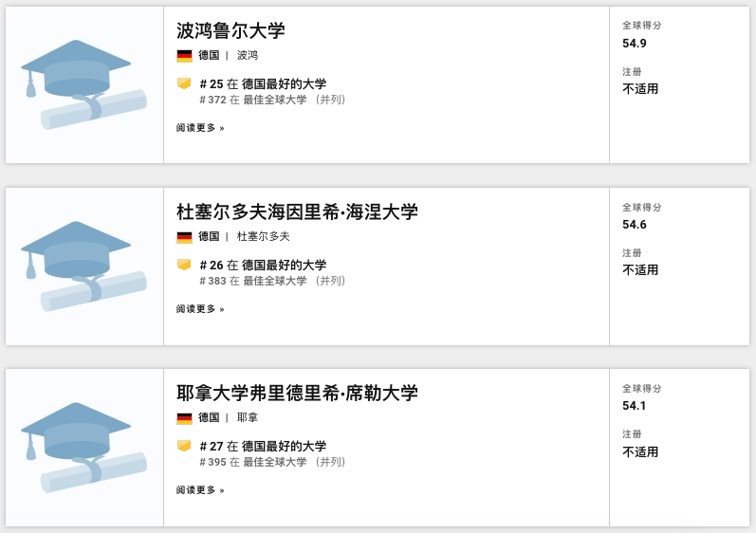The image size is (756, 533).
Task: Expand 阅读更多 under 耶拿大学弗里德里希·席勒大学
Action: [x=200, y=490]
